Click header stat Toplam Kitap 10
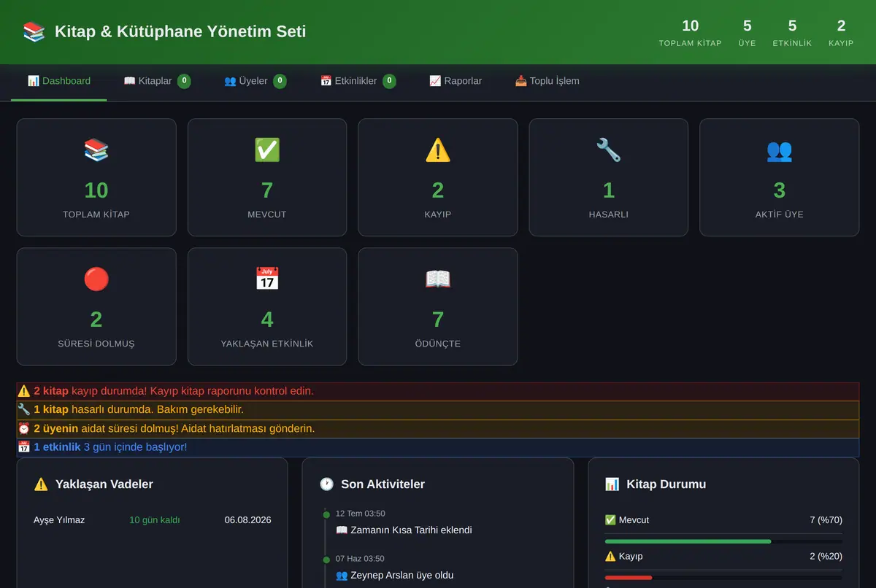This screenshot has width=876, height=588. click(x=690, y=33)
